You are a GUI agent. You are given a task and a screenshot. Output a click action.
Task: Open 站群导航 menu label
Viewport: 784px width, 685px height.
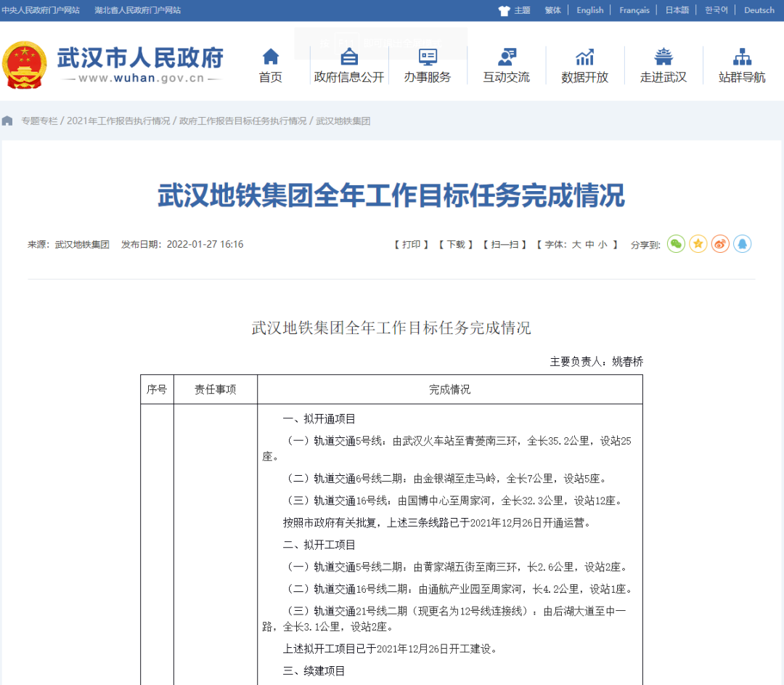(742, 77)
